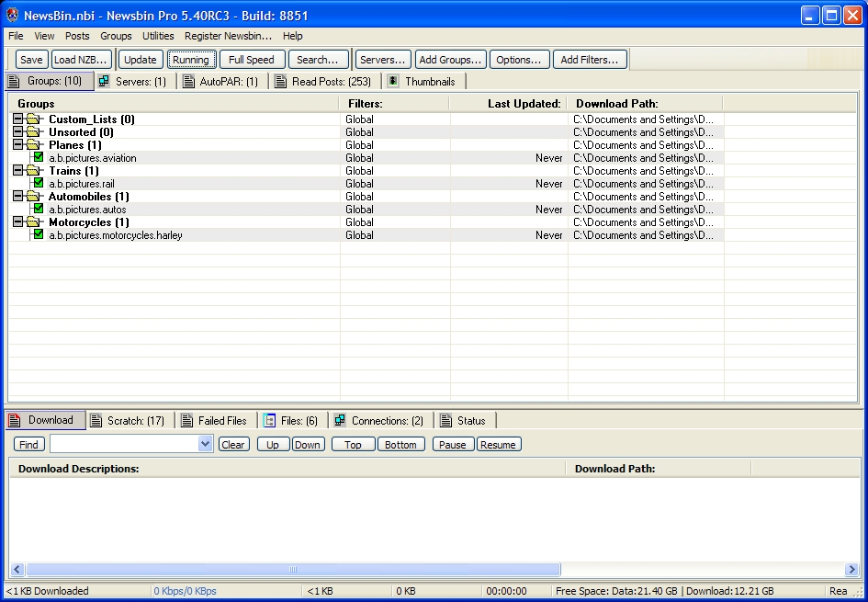Collapse the Motorcycles group

[x=18, y=221]
